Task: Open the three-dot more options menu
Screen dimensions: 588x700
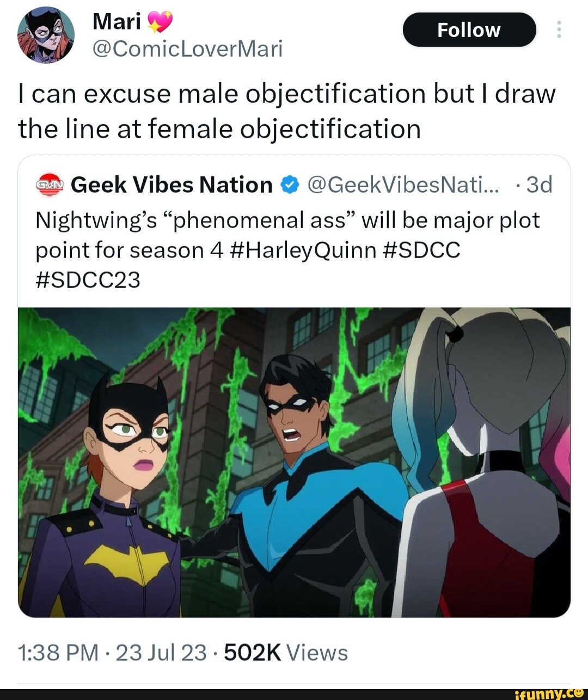Action: pos(559,29)
